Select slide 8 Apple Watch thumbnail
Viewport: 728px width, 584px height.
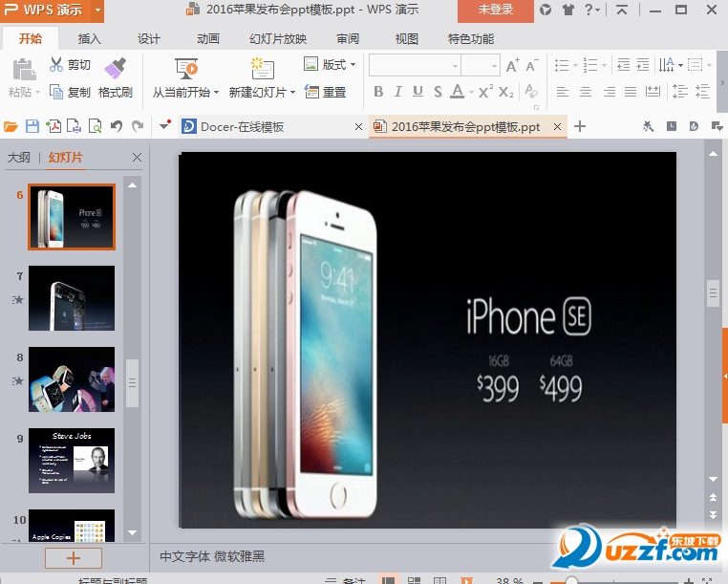[x=72, y=379]
